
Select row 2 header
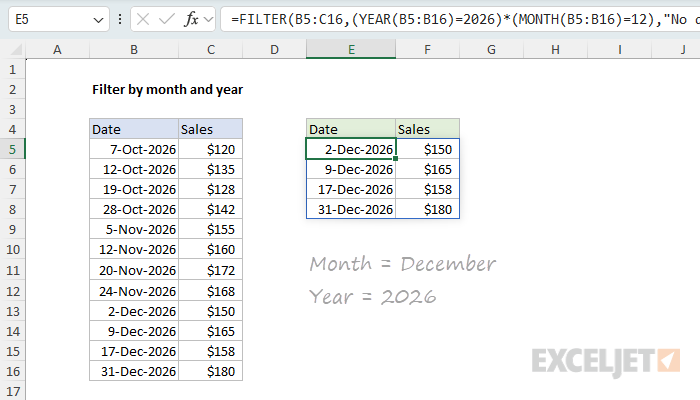tap(12, 89)
